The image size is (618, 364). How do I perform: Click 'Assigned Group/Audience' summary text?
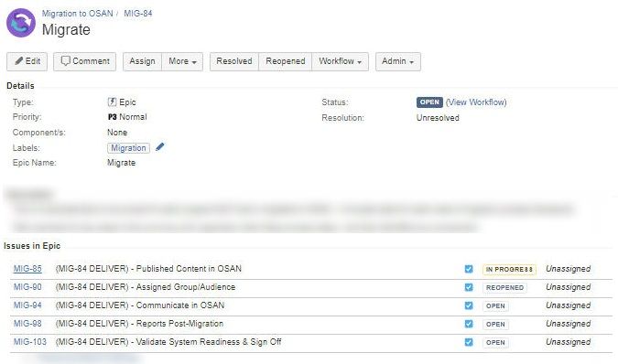point(186,287)
